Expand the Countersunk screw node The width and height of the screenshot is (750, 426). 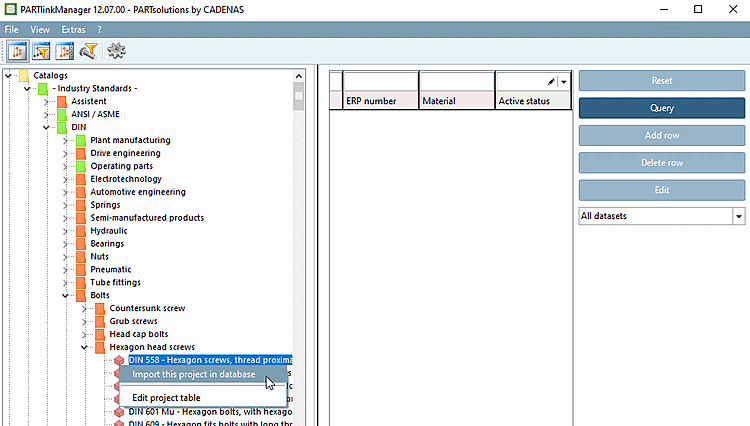(84, 308)
